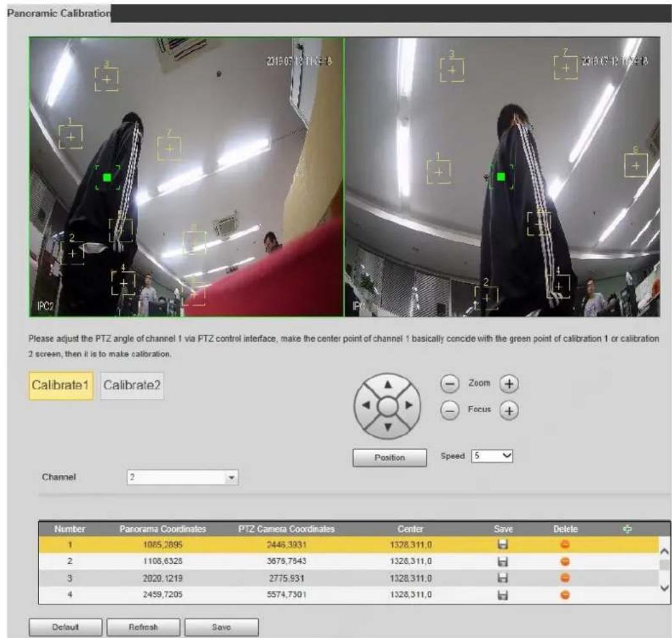Delete calibration row 3
Screen dimensions: 672x638
pyautogui.click(x=565, y=578)
